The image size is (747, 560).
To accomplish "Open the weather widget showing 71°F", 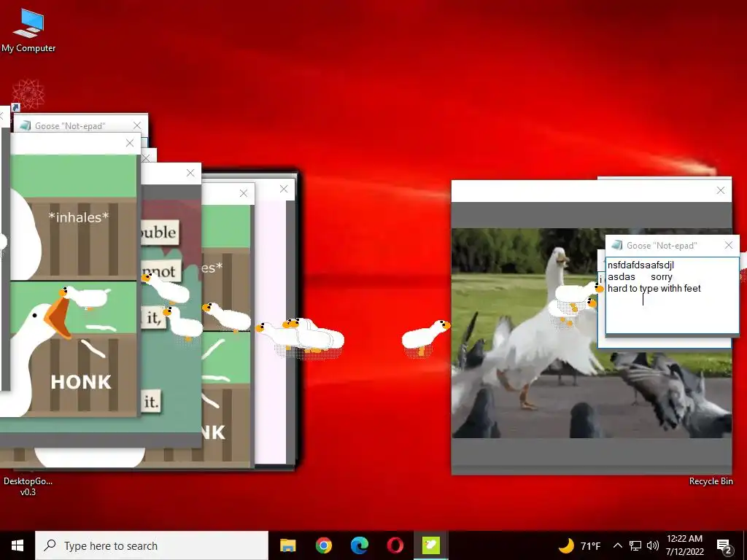I will [x=580, y=545].
